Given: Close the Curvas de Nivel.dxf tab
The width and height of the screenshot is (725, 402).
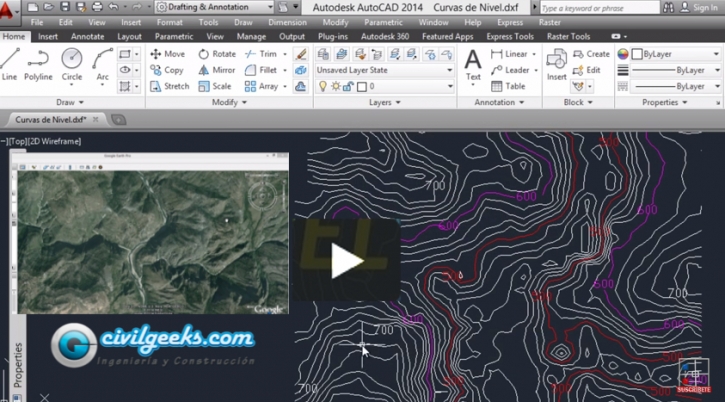Looking at the screenshot, I should (95, 119).
